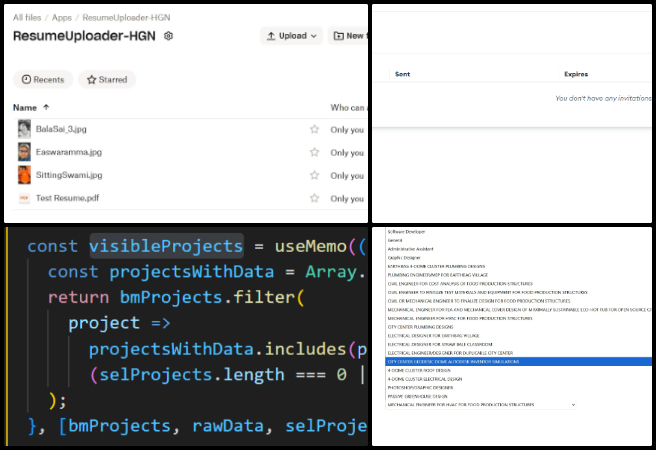Open the BalaSai_3.jpg thumbnail

[24, 129]
